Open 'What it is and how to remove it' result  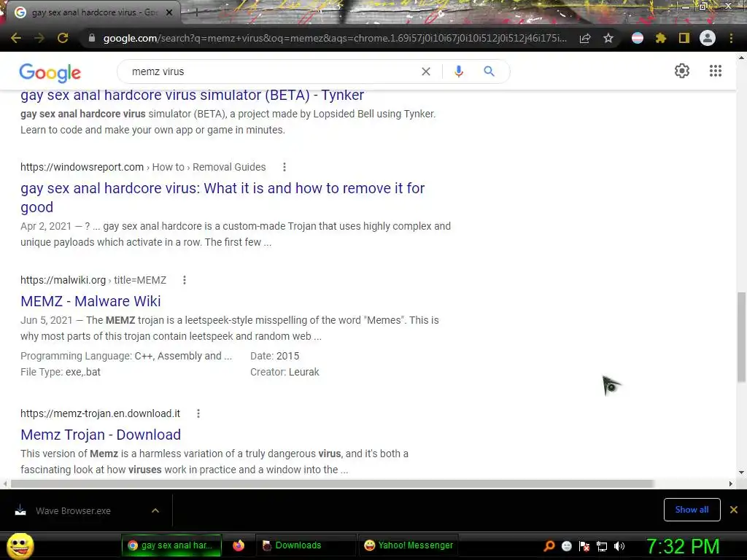[x=222, y=198]
